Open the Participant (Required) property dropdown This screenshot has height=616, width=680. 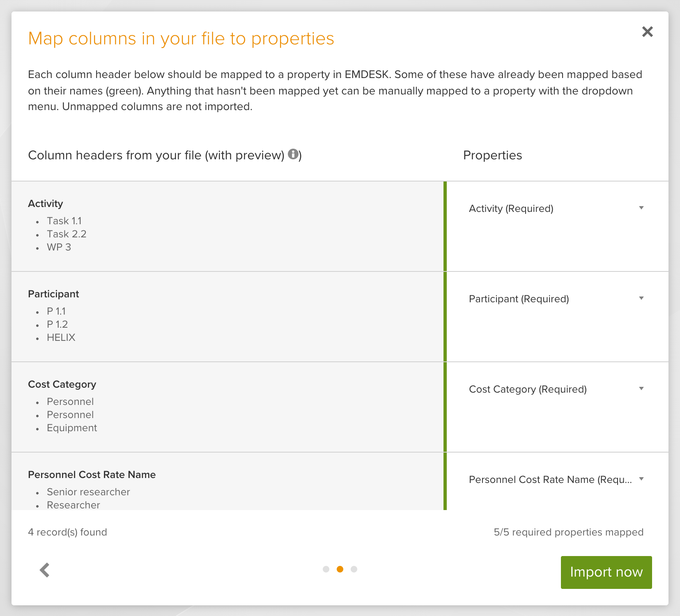click(x=557, y=299)
